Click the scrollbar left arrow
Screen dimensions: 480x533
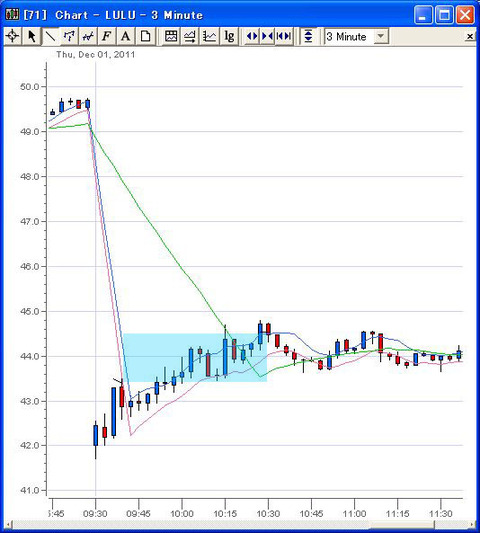pyautogui.click(x=9, y=525)
